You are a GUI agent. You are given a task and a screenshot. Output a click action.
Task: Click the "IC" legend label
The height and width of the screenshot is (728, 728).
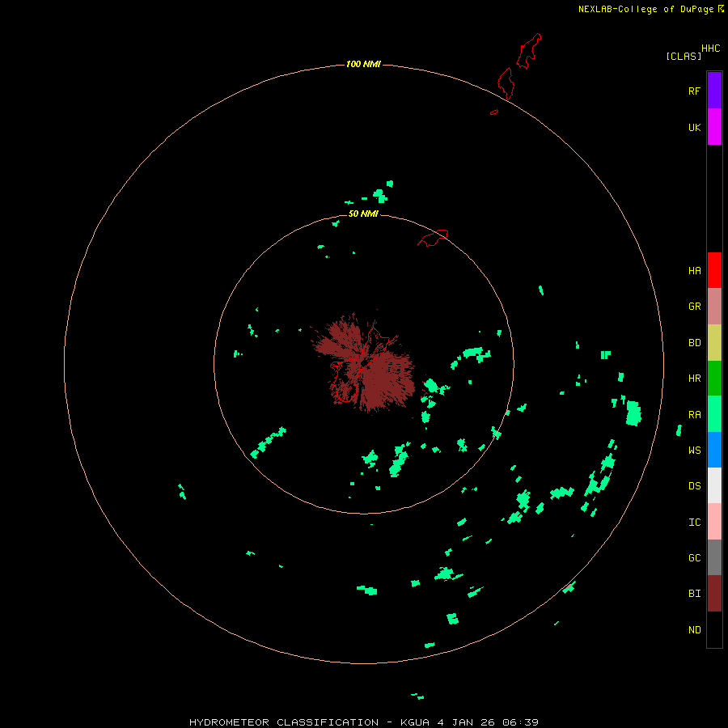click(x=695, y=523)
